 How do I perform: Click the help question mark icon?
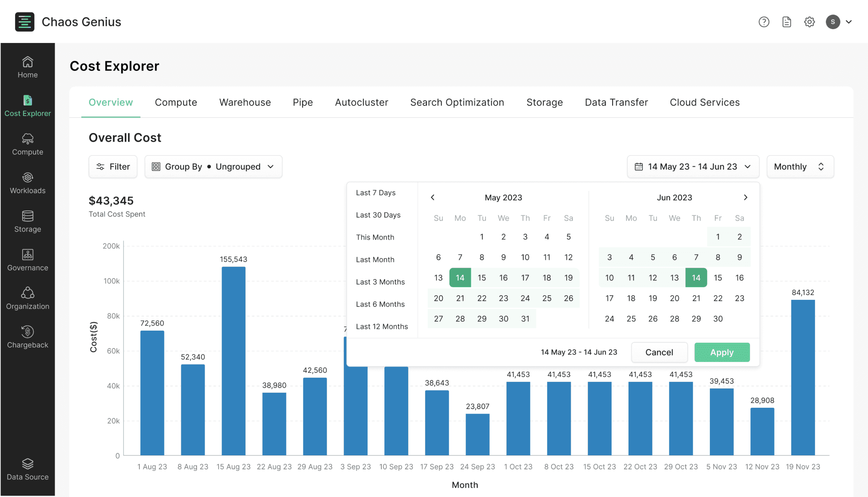(764, 22)
